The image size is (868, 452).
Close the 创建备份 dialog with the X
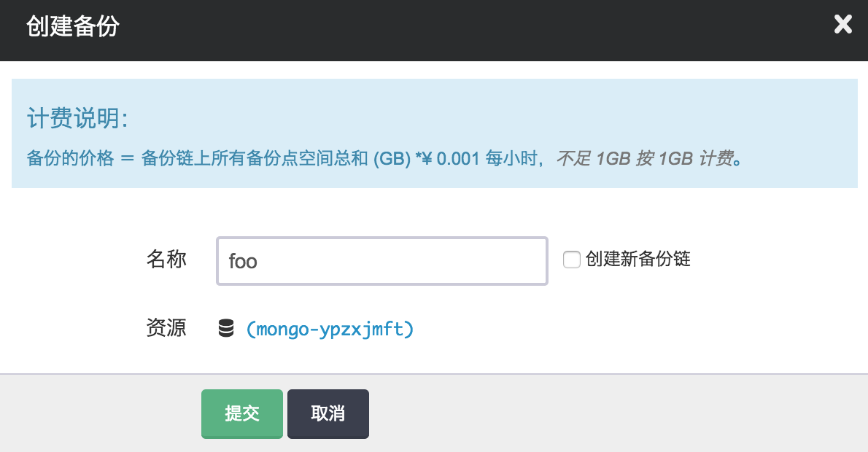pyautogui.click(x=842, y=26)
